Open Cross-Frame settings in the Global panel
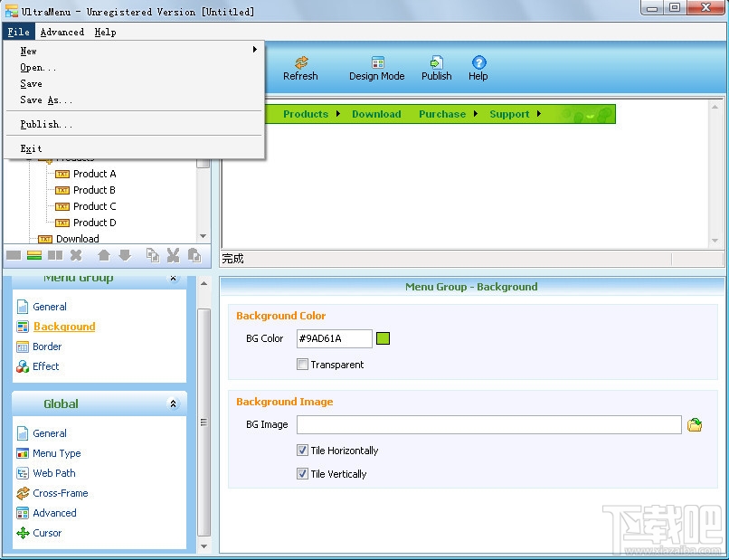This screenshot has height=560, width=729. click(x=59, y=493)
